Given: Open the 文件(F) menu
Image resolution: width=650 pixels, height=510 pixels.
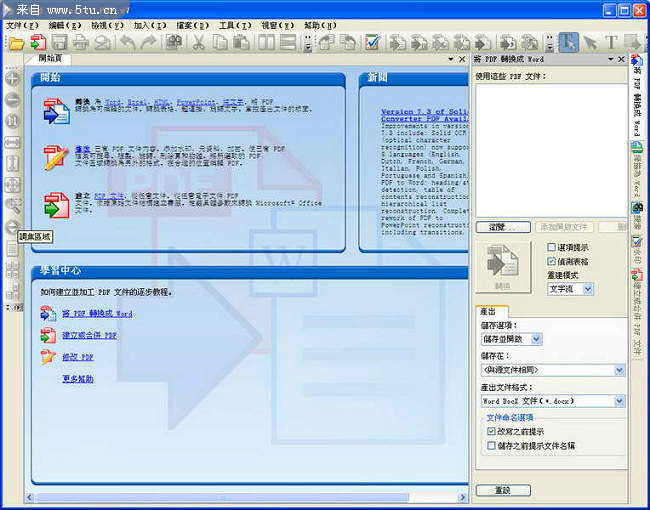Looking at the screenshot, I should click(x=22, y=25).
